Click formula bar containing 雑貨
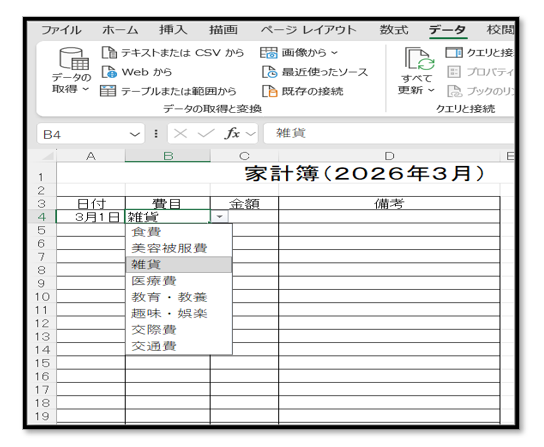The height and width of the screenshot is (447, 544). 389,133
